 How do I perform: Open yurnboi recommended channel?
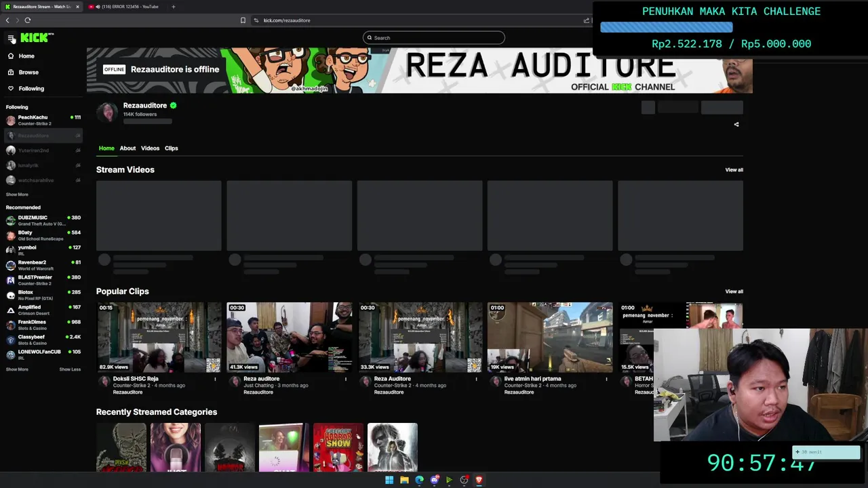[42, 250]
